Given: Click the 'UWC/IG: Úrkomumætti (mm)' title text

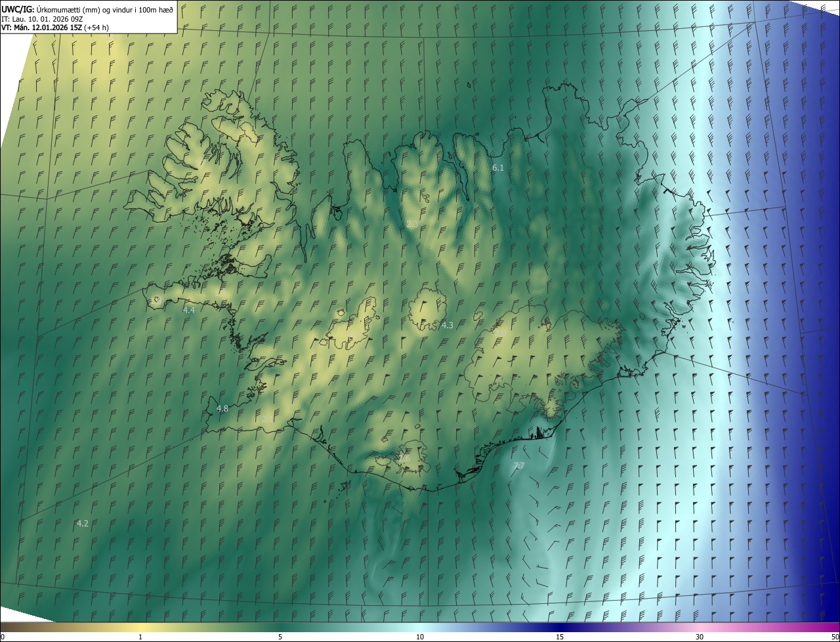Looking at the screenshot, I should pyautogui.click(x=52, y=9).
